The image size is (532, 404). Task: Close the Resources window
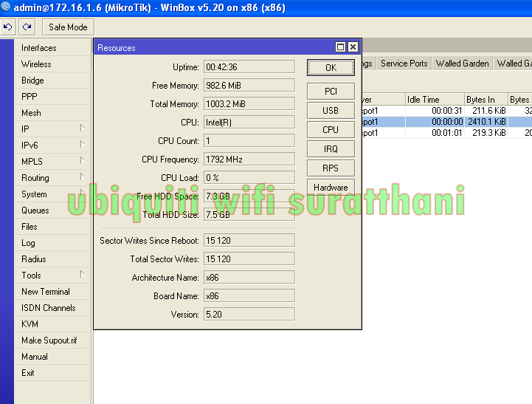click(353, 47)
